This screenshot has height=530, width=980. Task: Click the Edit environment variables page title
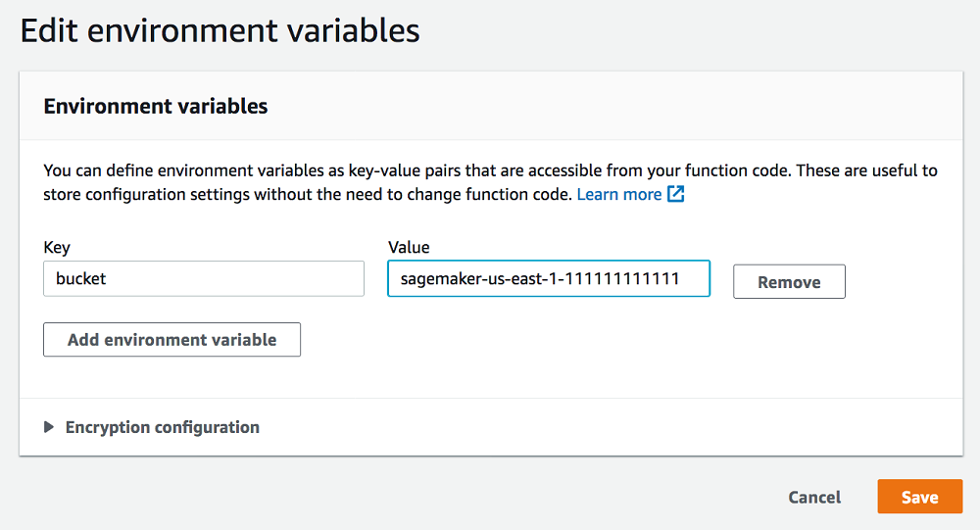220,30
